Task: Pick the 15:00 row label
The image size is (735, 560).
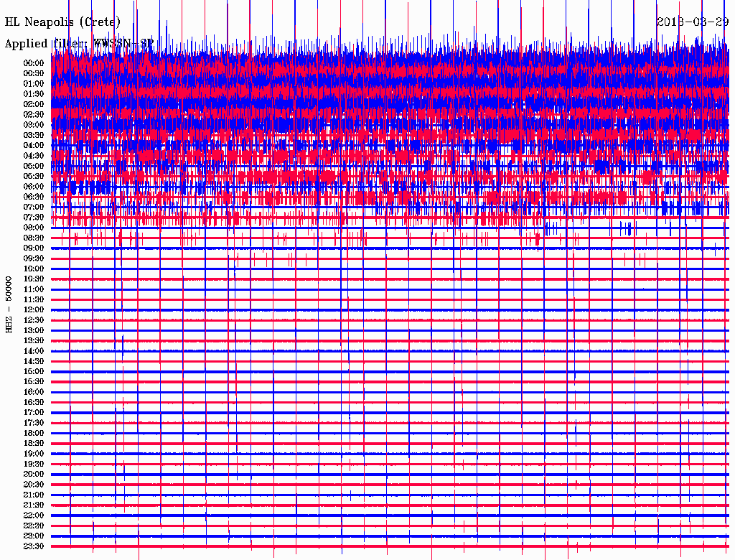Action: click(34, 371)
